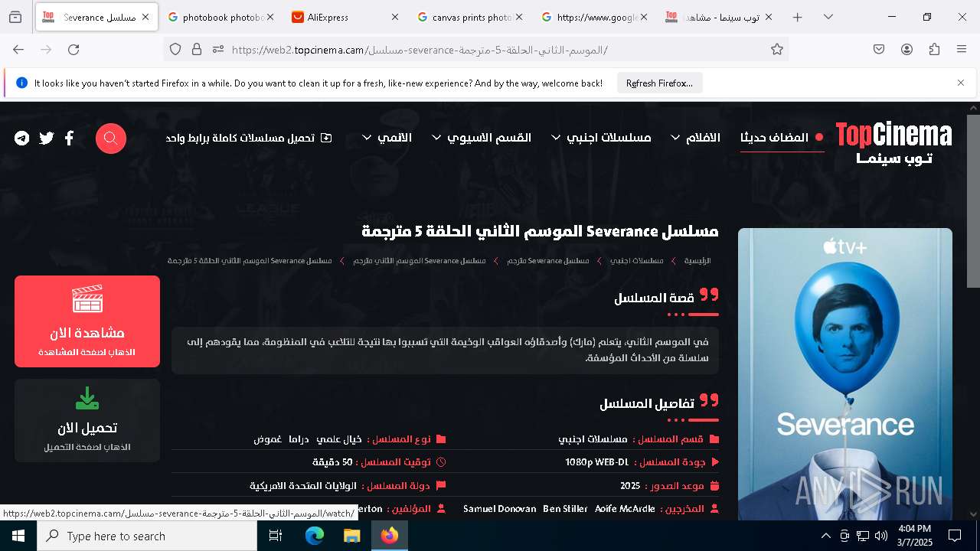Reload the page with the refresh icon

(x=73, y=50)
